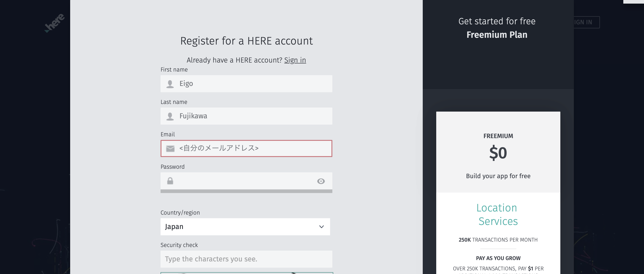This screenshot has height=274, width=644.
Task: Click the person icon in Last name field
Action: tap(170, 116)
